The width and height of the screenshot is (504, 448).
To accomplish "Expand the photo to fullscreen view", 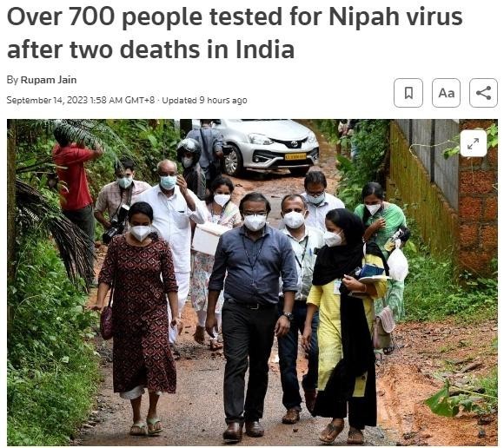I will 473,143.
